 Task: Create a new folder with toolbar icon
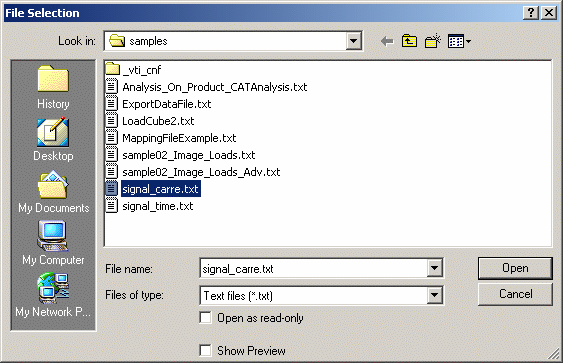433,41
